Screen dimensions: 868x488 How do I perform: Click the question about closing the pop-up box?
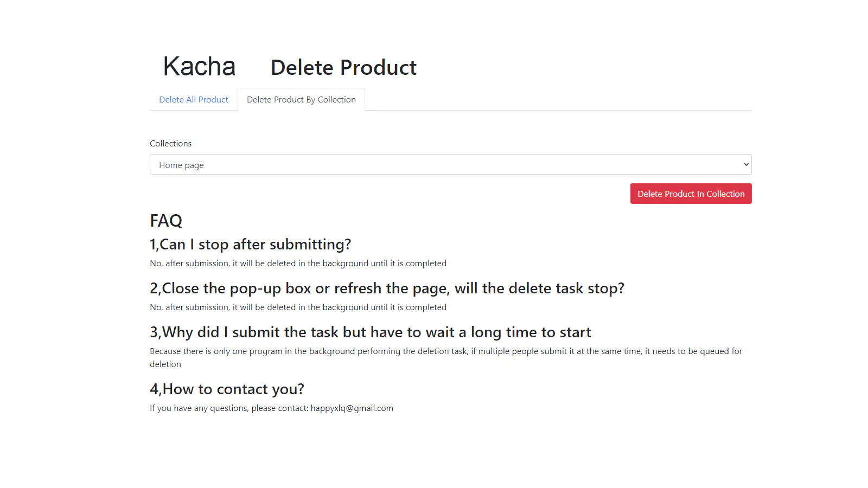point(387,288)
